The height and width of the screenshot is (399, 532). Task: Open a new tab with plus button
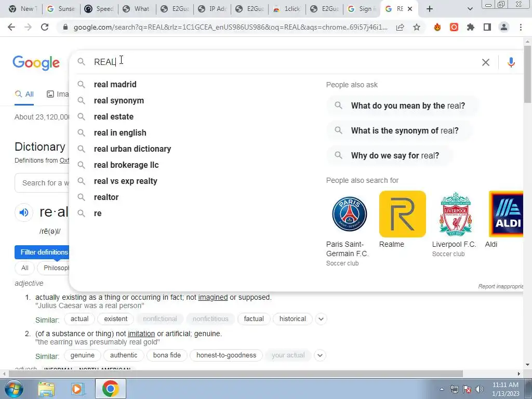coord(430,9)
